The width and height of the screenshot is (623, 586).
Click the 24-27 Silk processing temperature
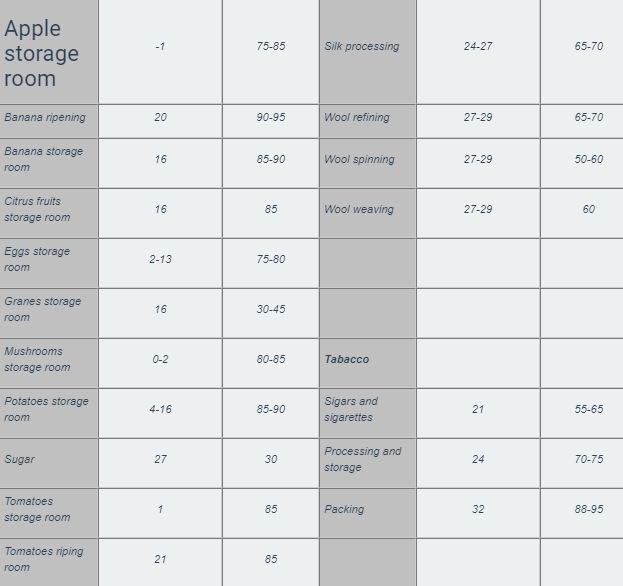tap(478, 46)
